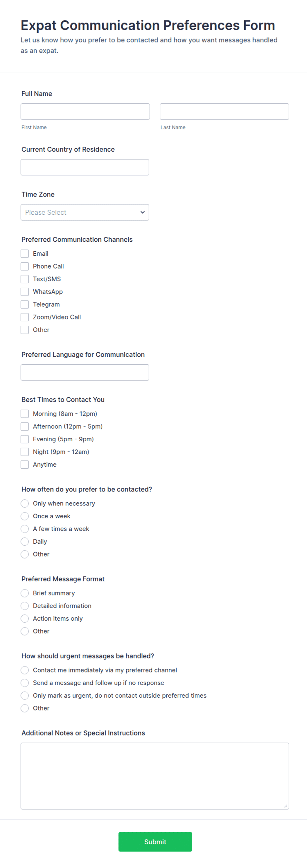
Task: Select Brief summary message format
Action: pyautogui.click(x=25, y=593)
